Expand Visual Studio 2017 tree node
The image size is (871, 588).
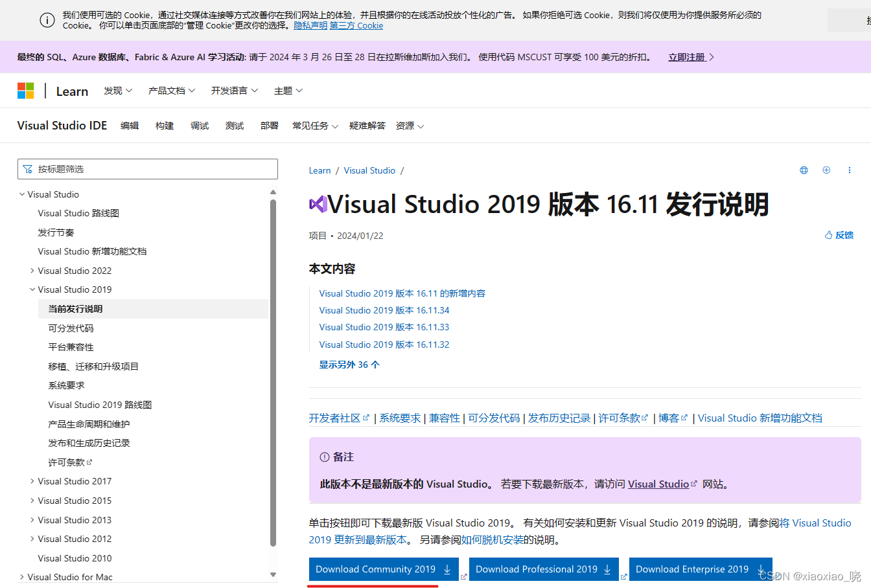[32, 481]
